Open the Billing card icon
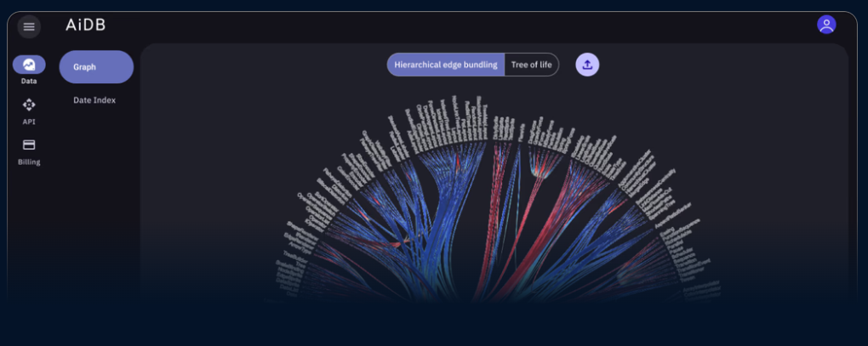The height and width of the screenshot is (346, 868). coord(29,145)
